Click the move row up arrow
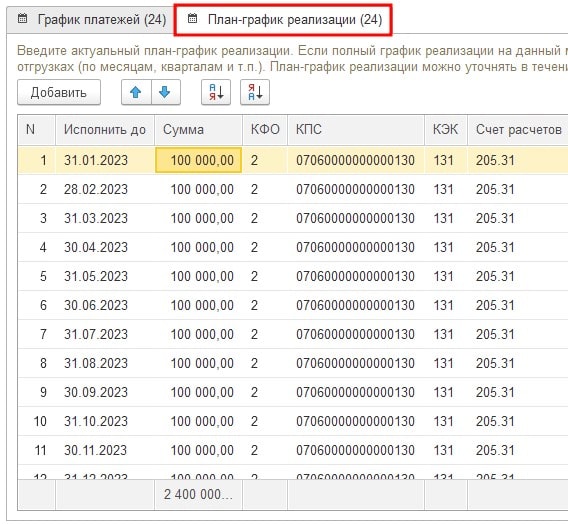The height and width of the screenshot is (524, 568). pos(136,92)
